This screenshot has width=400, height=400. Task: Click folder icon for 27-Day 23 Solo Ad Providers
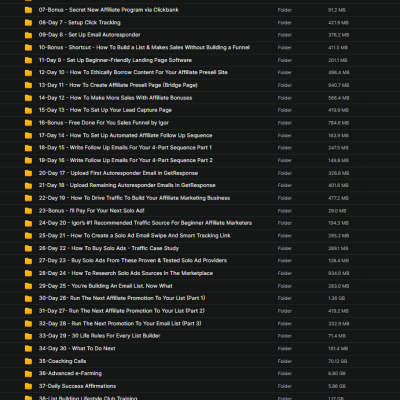tap(29, 261)
